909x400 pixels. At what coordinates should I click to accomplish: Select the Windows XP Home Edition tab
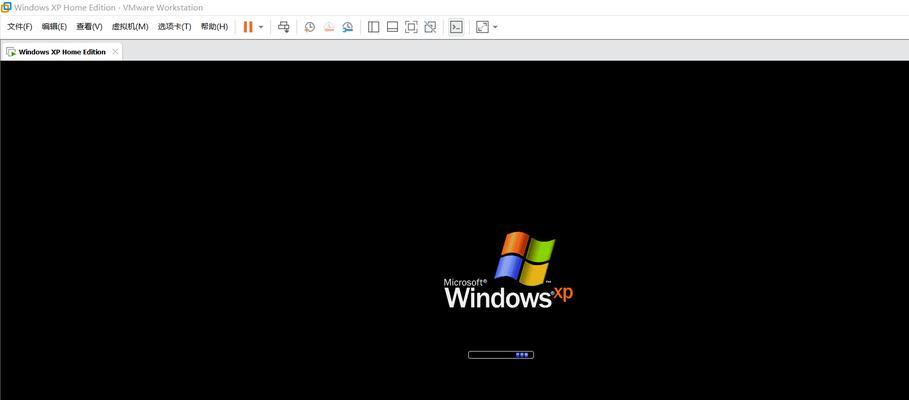[x=62, y=52]
